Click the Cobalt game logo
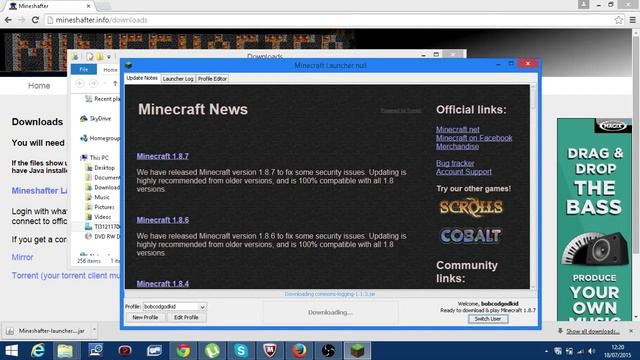 click(470, 236)
